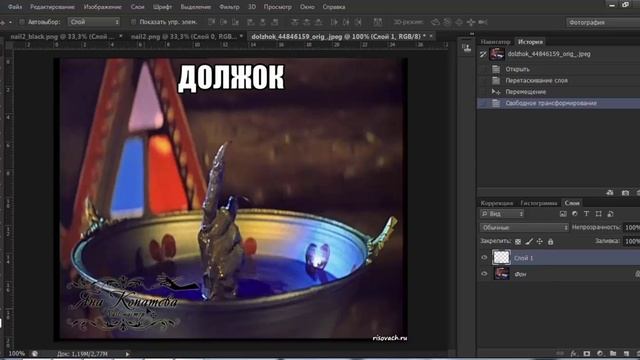Filter layers by smart objects icon

coord(610,214)
